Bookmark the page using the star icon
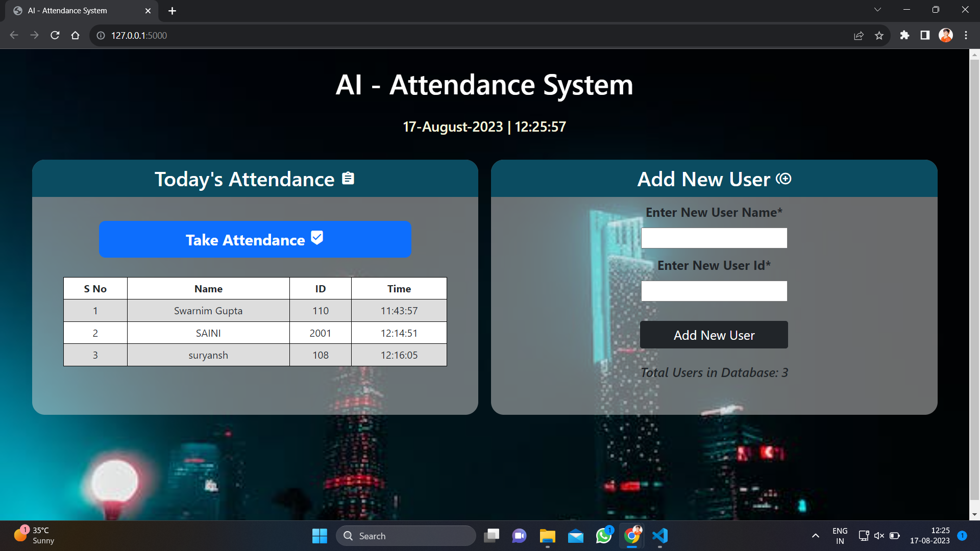 coord(879,35)
